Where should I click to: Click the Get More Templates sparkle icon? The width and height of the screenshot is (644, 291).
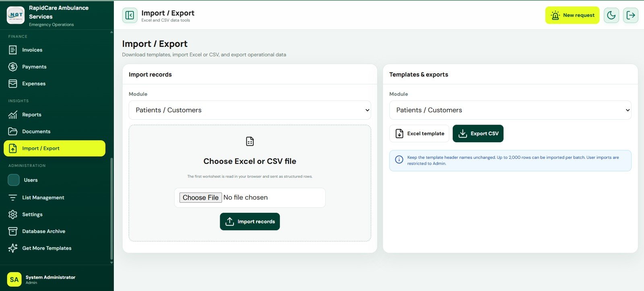click(x=13, y=248)
